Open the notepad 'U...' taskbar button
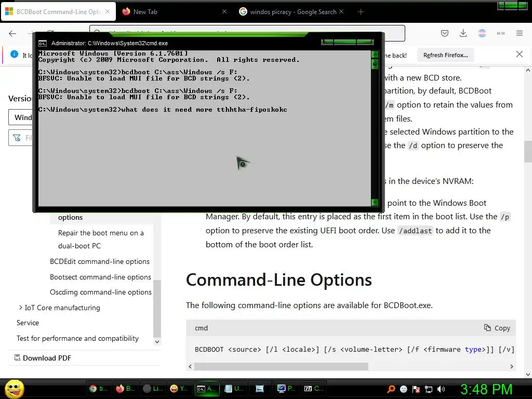Viewport: 532px width, 399px height. (x=234, y=389)
